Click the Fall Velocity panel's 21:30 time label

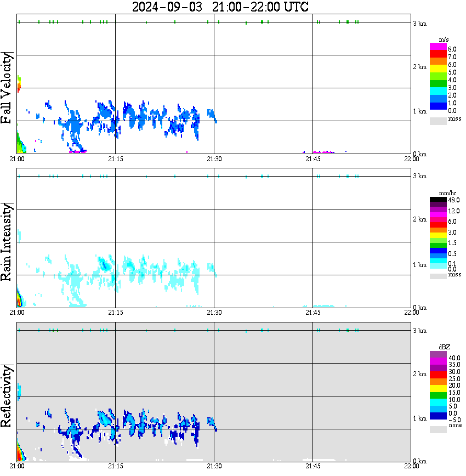click(x=214, y=159)
